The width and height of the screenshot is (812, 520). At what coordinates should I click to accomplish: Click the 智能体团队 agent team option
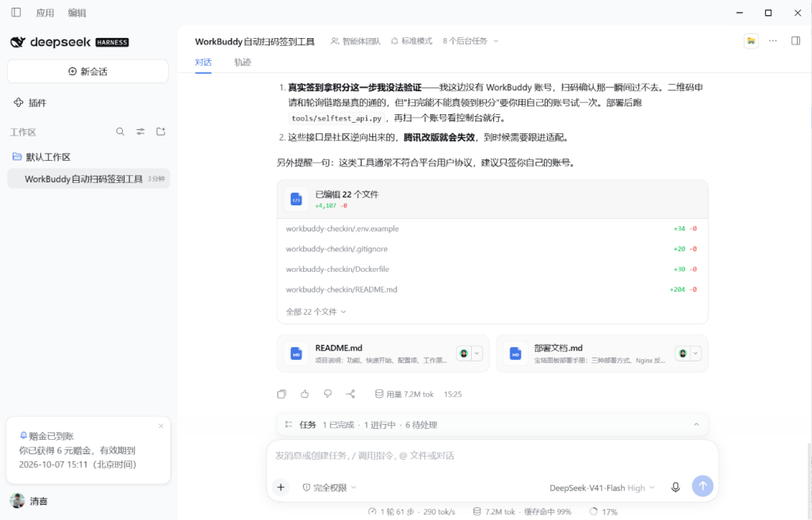[x=356, y=41]
